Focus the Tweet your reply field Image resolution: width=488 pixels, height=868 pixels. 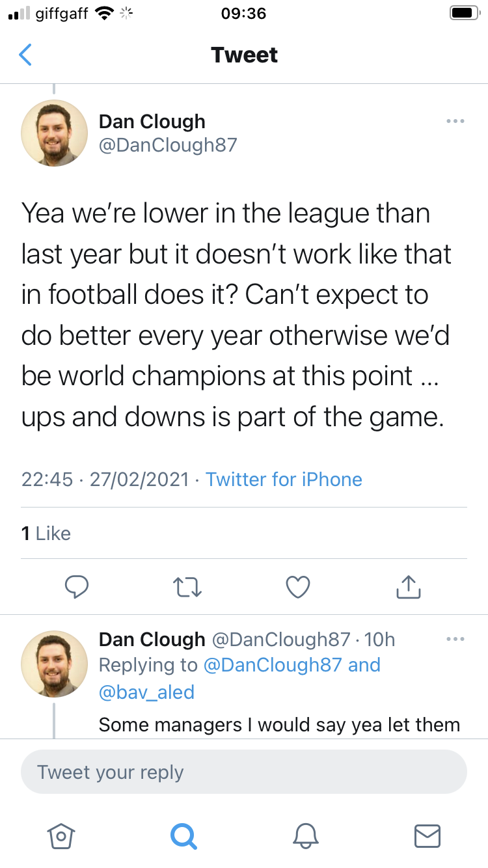tap(244, 772)
